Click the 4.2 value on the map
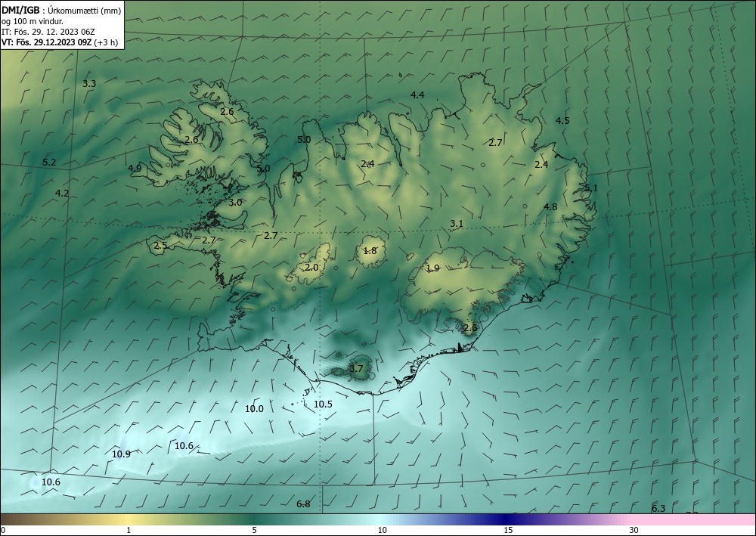Screen dimensions: 756x536 [x=62, y=194]
